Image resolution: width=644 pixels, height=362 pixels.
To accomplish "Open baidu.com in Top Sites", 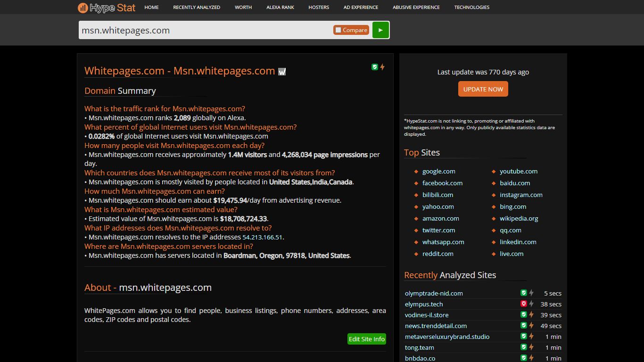I will (x=515, y=183).
